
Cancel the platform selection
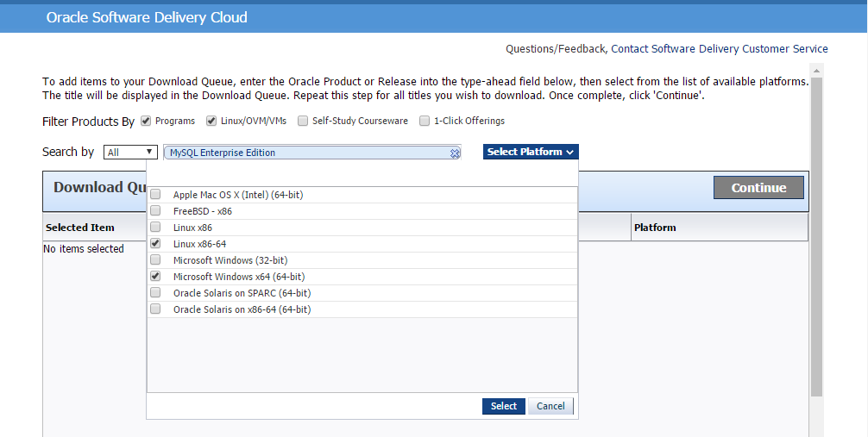pyautogui.click(x=550, y=406)
